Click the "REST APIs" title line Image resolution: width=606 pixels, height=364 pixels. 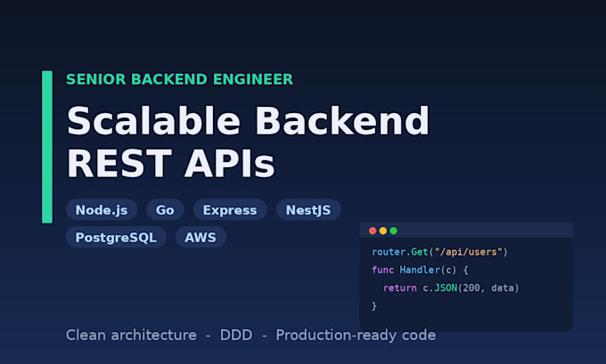click(171, 163)
